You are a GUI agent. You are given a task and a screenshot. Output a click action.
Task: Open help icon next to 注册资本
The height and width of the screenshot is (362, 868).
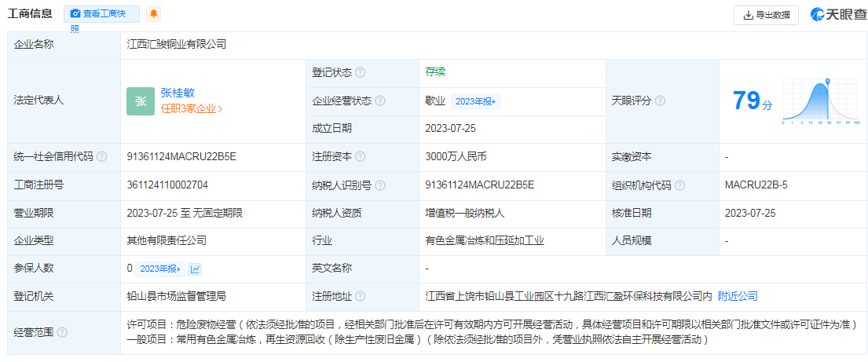(x=361, y=156)
